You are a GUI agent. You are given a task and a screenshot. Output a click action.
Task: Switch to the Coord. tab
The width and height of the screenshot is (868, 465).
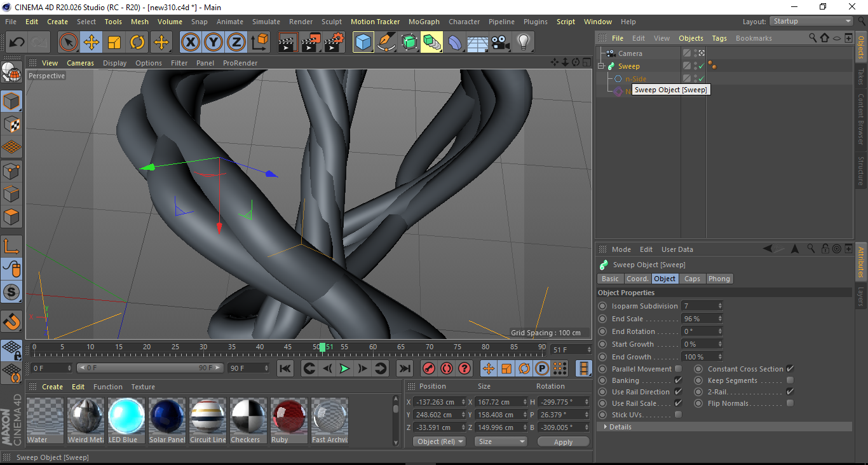pyautogui.click(x=637, y=279)
